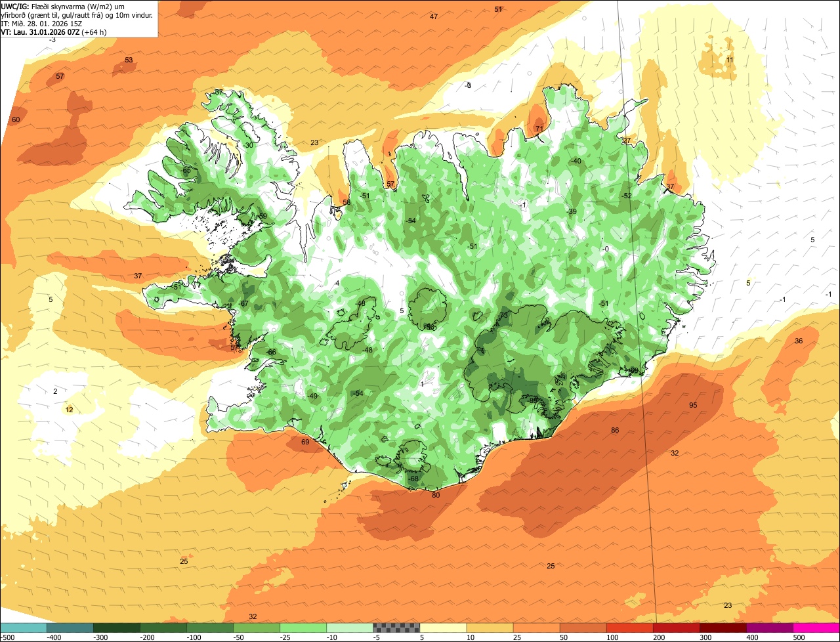
Task: Click the map value '-65'
Action: tap(186, 171)
